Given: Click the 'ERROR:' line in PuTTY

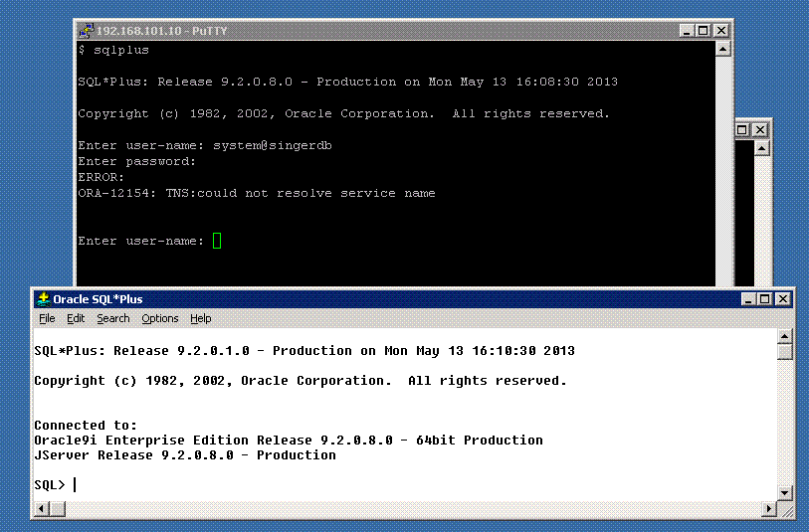Looking at the screenshot, I should 101,177.
